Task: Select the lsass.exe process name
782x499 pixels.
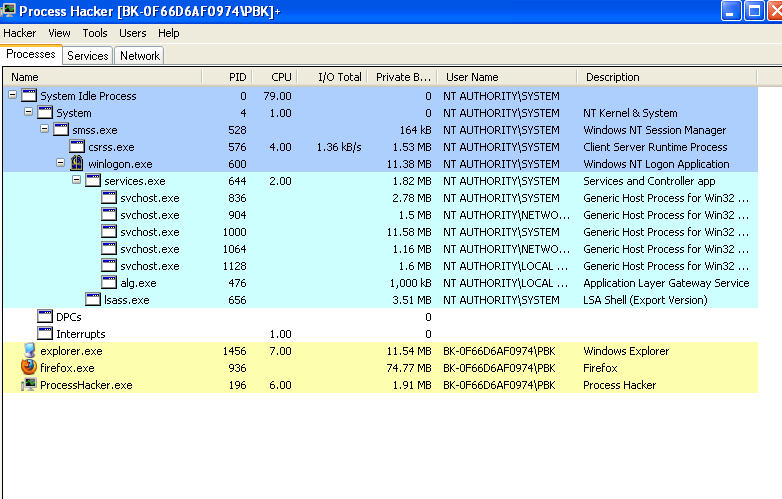Action: pos(127,300)
